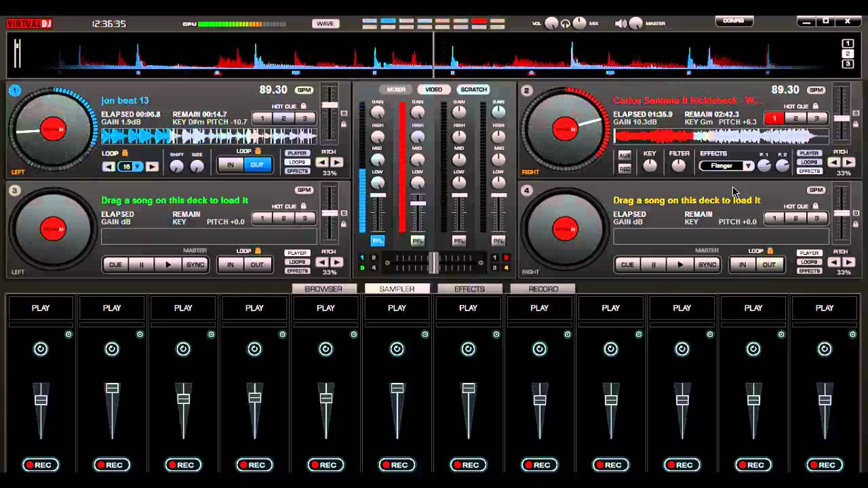Switch to the RECORD tab

(543, 289)
